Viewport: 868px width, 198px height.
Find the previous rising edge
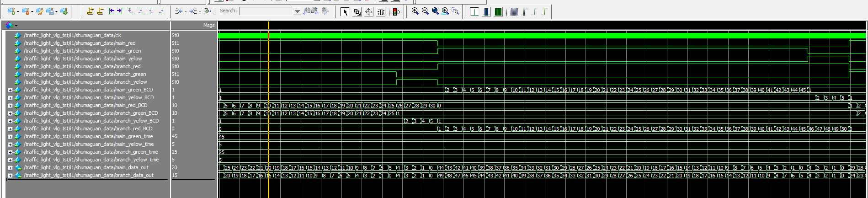tap(151, 11)
